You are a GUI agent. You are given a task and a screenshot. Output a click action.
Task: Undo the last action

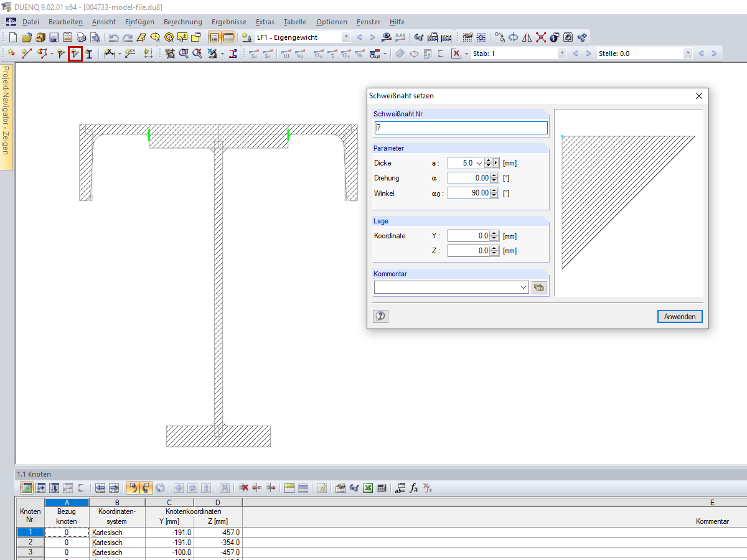(x=113, y=37)
